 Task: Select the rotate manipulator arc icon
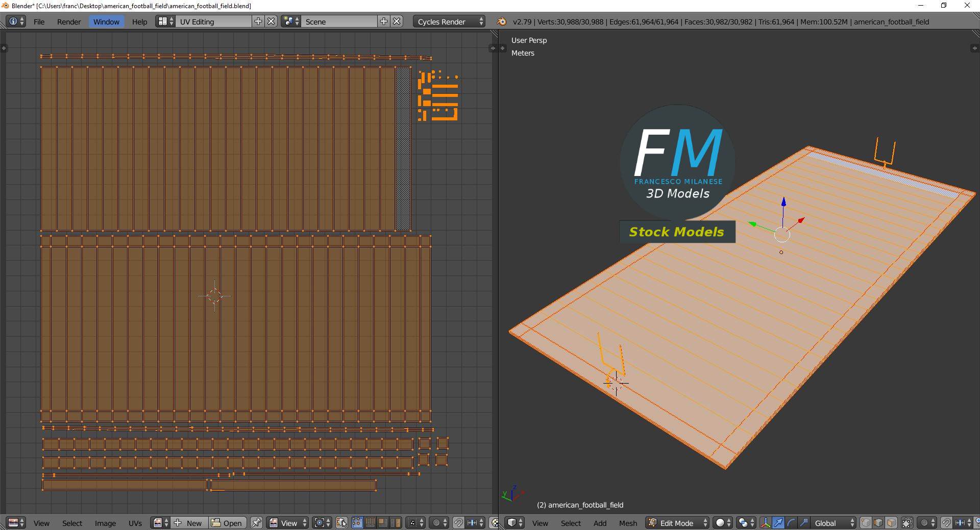(x=791, y=523)
